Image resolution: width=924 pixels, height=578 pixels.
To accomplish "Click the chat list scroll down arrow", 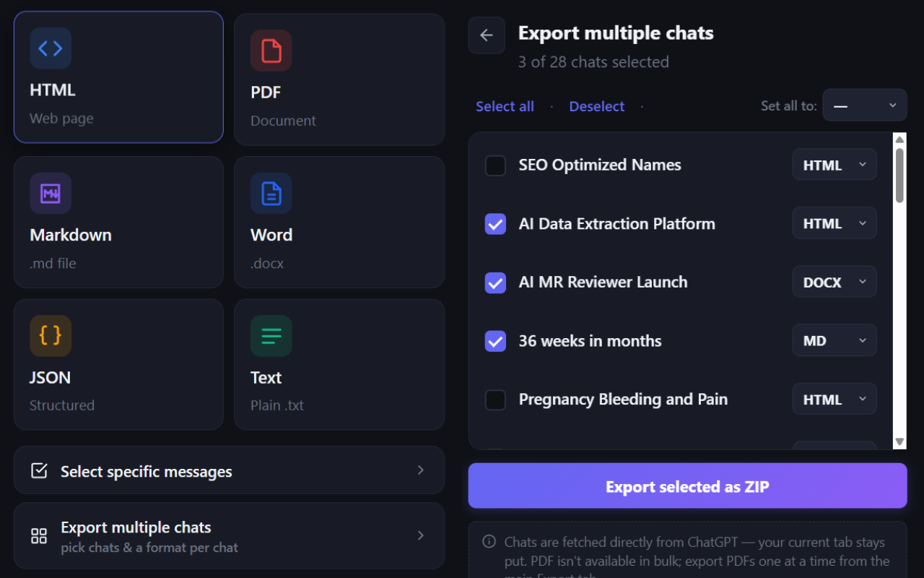I will (x=899, y=441).
